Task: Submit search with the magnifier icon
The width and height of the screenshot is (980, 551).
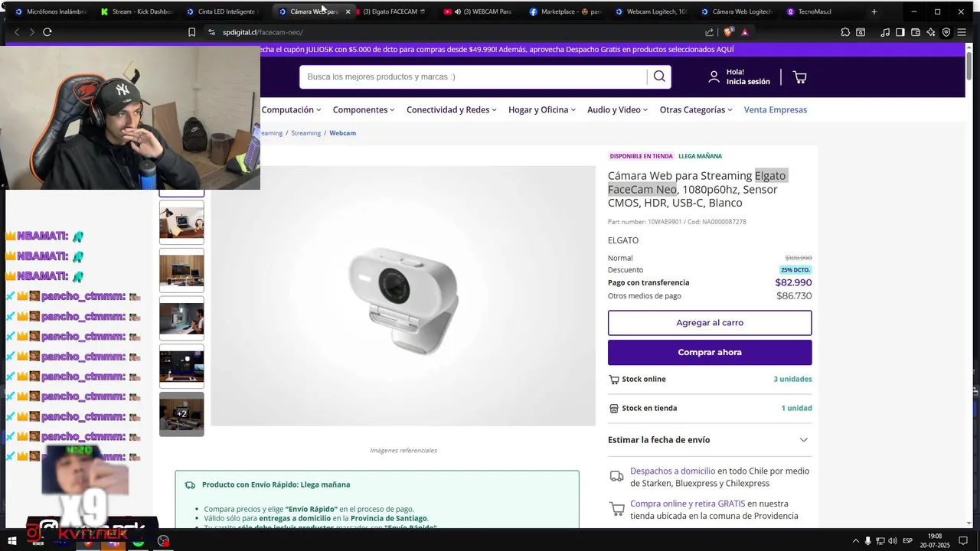Action: click(x=659, y=77)
